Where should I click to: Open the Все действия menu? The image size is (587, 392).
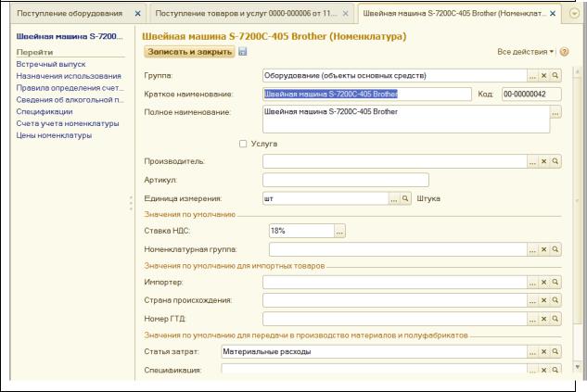pos(525,52)
